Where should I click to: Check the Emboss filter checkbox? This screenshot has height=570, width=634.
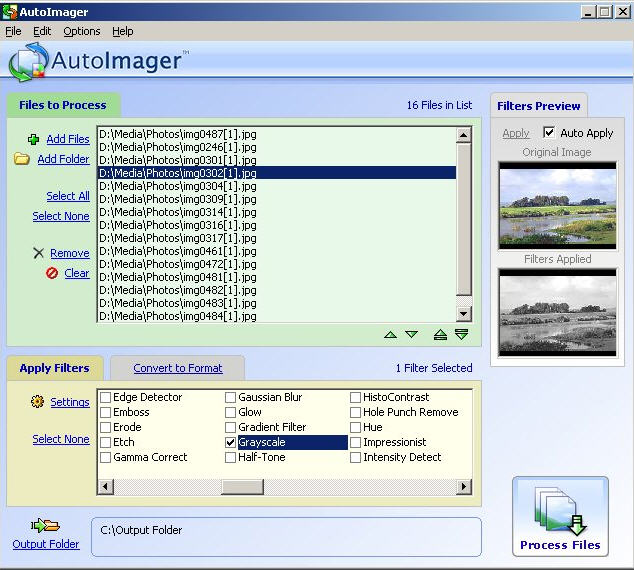[x=106, y=412]
